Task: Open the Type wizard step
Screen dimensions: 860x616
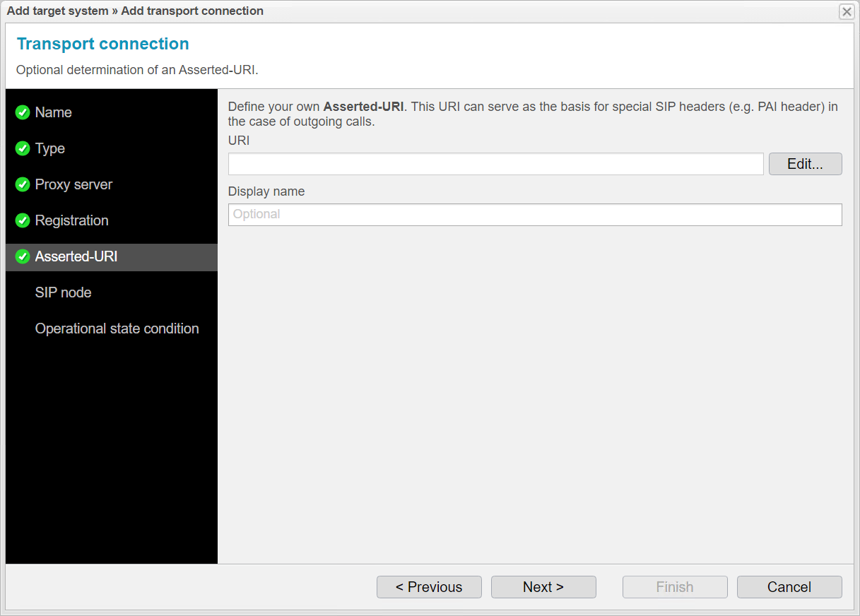Action: 49,148
